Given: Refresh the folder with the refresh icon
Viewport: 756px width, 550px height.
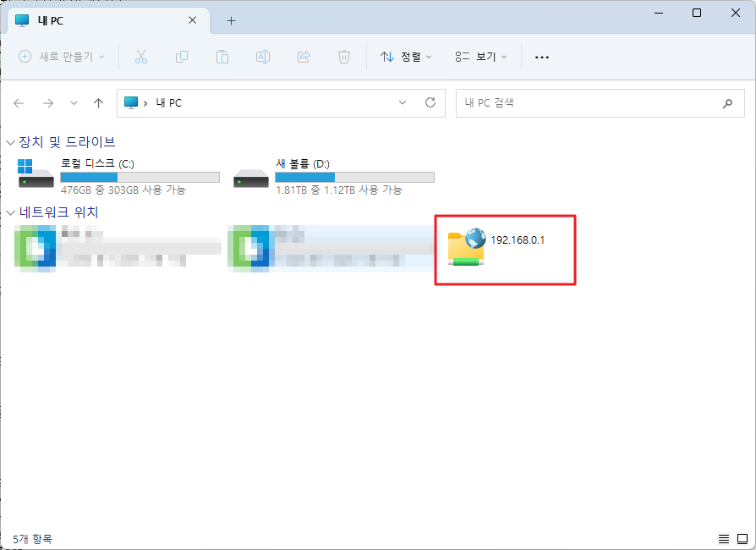Looking at the screenshot, I should pyautogui.click(x=429, y=102).
